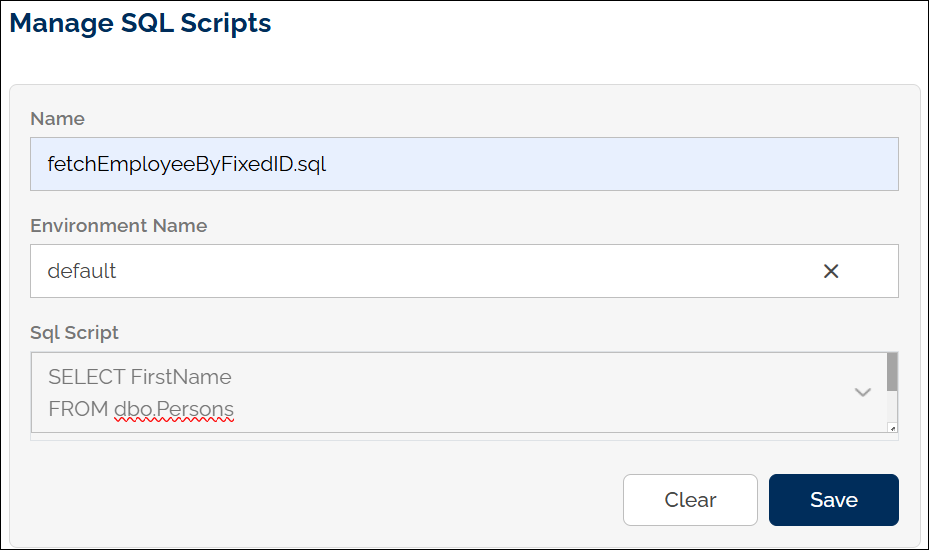Place cursor on the "SELECT FirstName" line
This screenshot has height=550, width=929.
[x=139, y=377]
